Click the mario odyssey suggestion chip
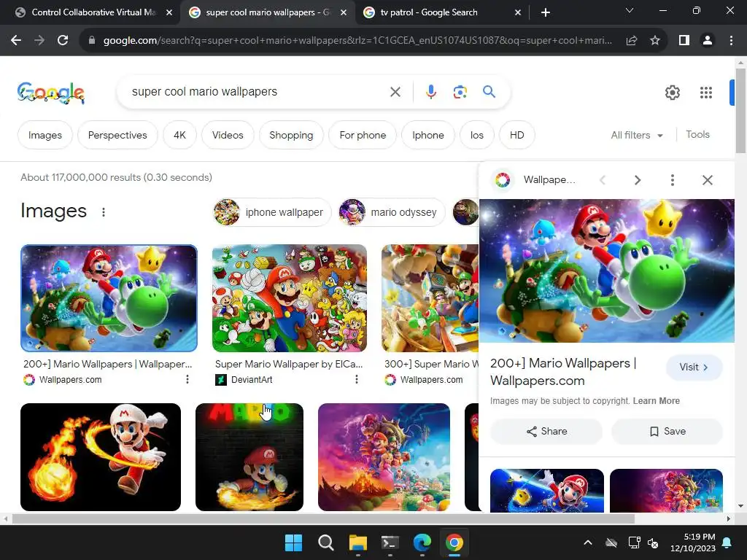The height and width of the screenshot is (560, 747). pos(391,212)
